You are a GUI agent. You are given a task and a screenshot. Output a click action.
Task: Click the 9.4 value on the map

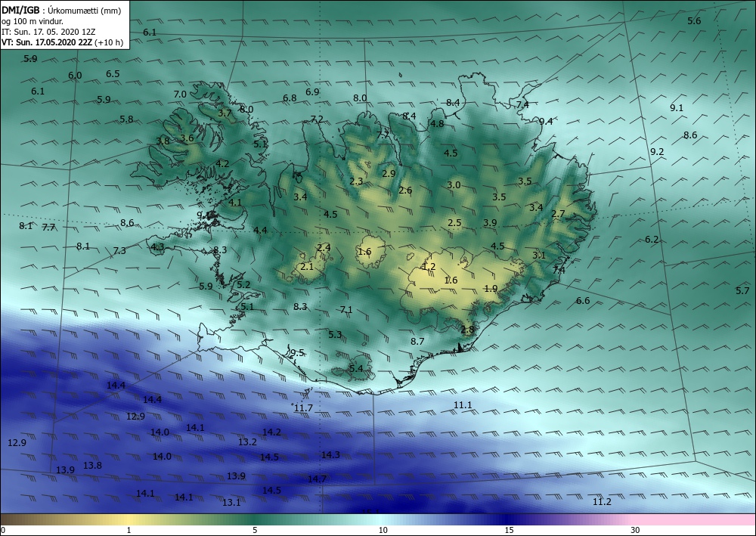[545, 122]
